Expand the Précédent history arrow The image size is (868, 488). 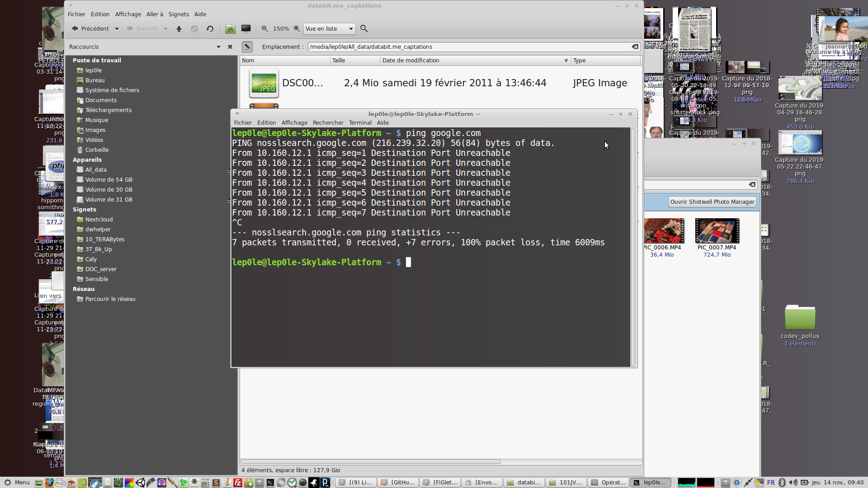[x=117, y=29]
